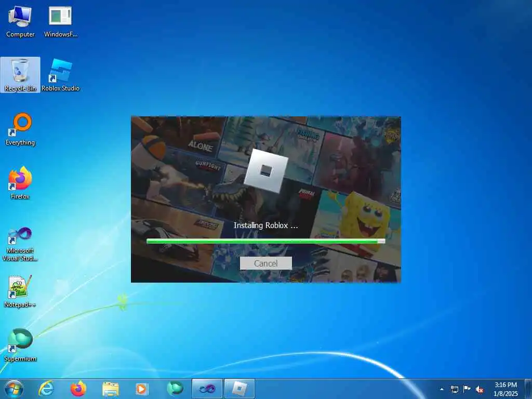Select the Computer desktop icon
Screen dimensions: 532x399
pos(20,22)
